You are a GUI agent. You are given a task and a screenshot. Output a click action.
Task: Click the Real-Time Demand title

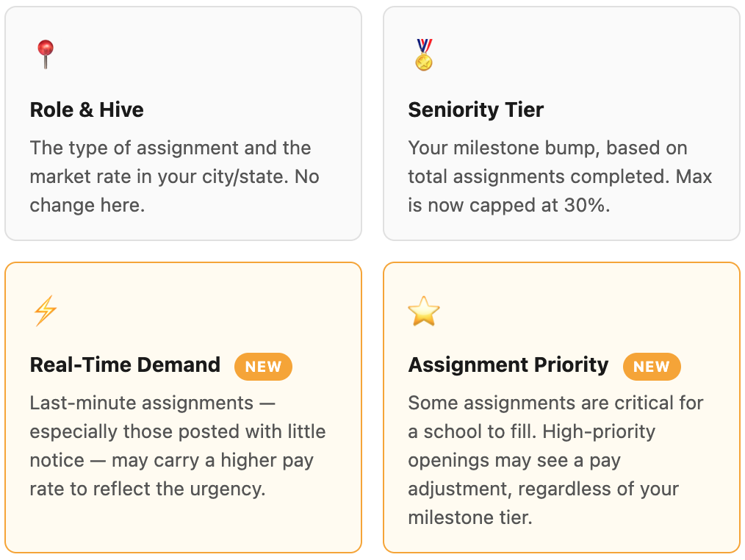125,365
